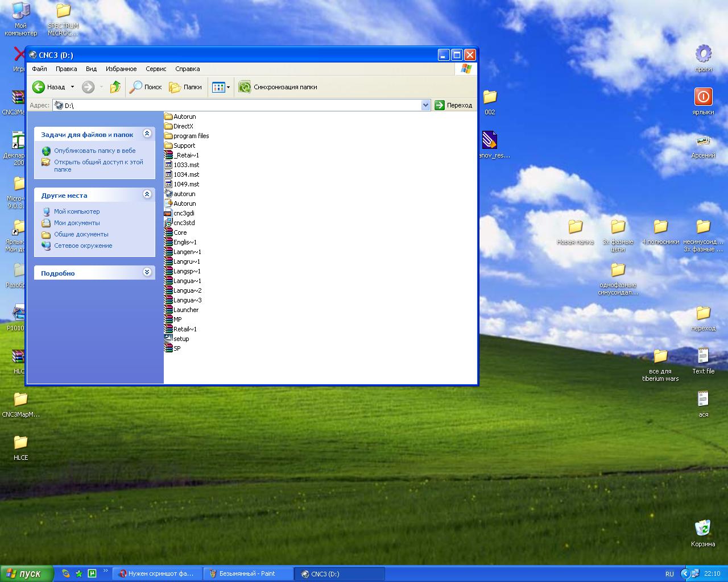Open the Файл menu
728x582 pixels.
(x=40, y=69)
